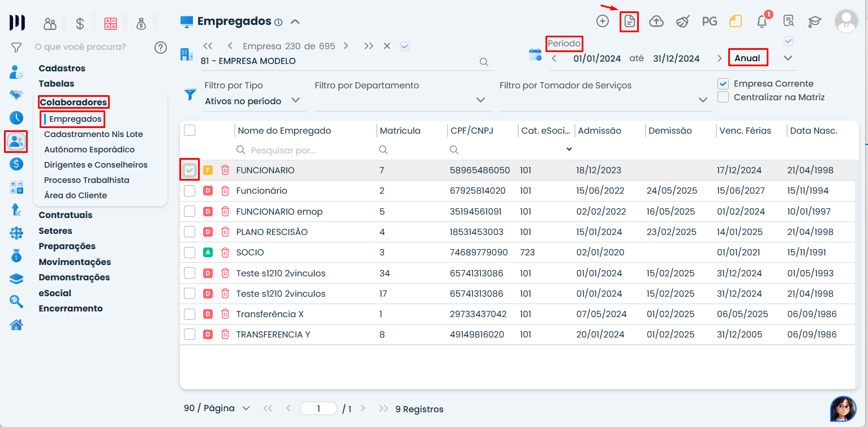868x427 pixels.
Task: Expand the Movimentações menu section
Action: [75, 262]
